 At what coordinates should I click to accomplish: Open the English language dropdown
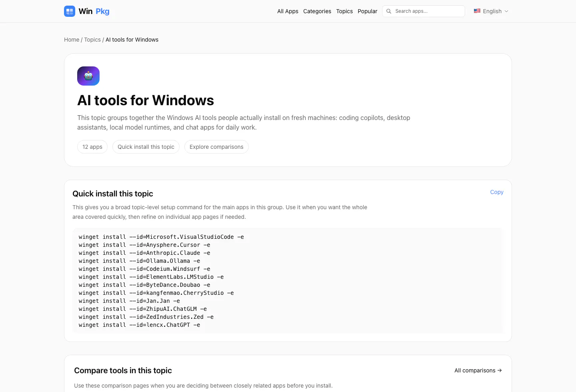(491, 11)
